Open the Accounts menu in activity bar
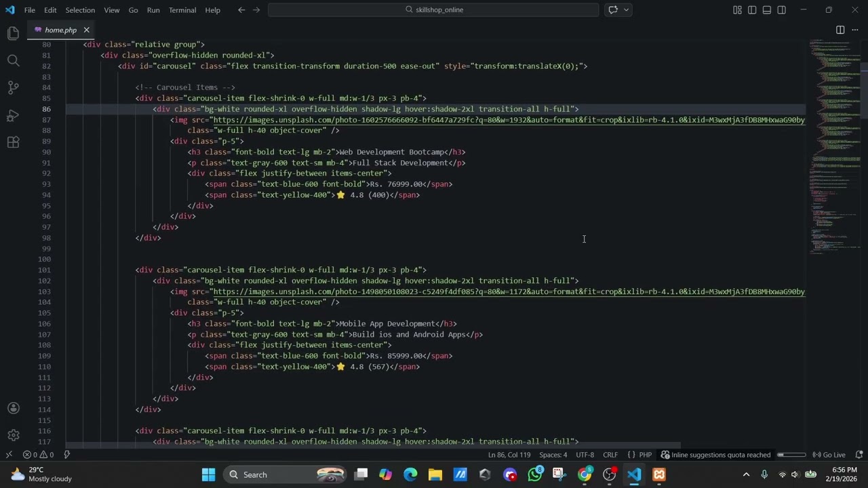The image size is (868, 488). (13, 408)
